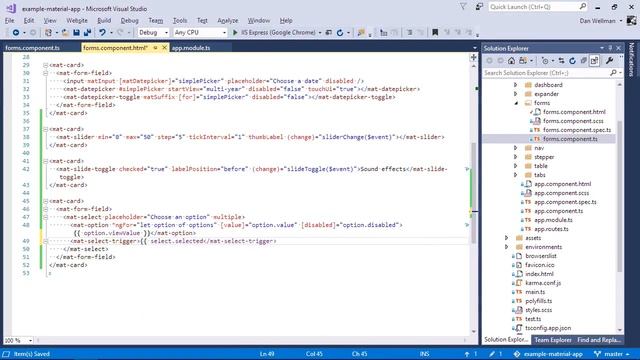Expand the environments folder
Viewport: 640px width, 360px height.
(507, 247)
